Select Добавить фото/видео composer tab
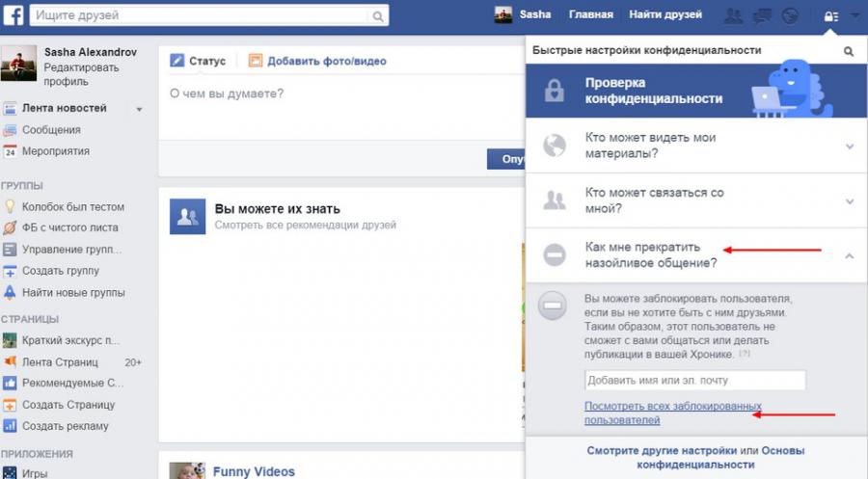The image size is (868, 479). (x=317, y=61)
